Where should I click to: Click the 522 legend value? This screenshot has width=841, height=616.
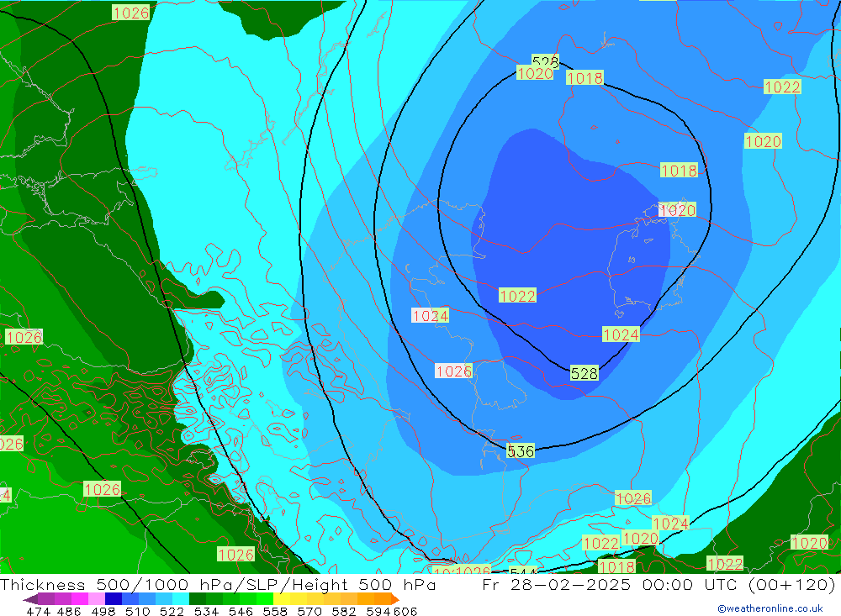click(x=172, y=611)
